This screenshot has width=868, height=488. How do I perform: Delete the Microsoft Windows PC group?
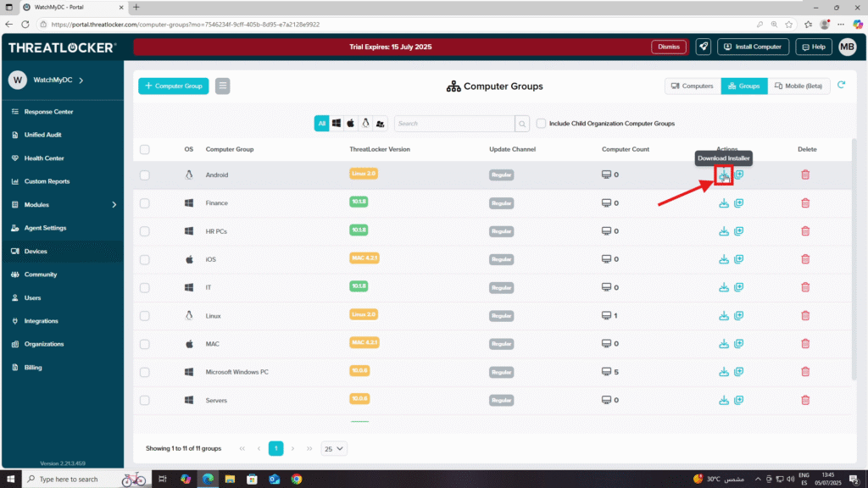point(805,372)
